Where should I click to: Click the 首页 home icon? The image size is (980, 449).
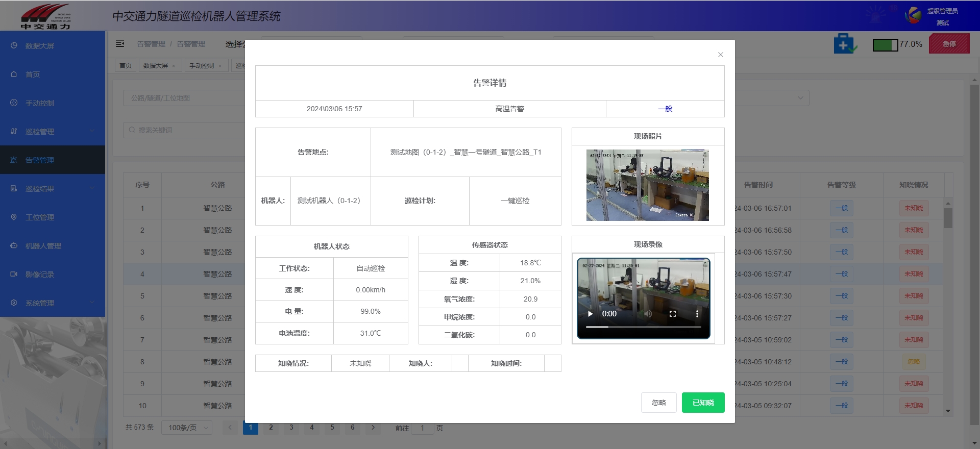tap(14, 74)
